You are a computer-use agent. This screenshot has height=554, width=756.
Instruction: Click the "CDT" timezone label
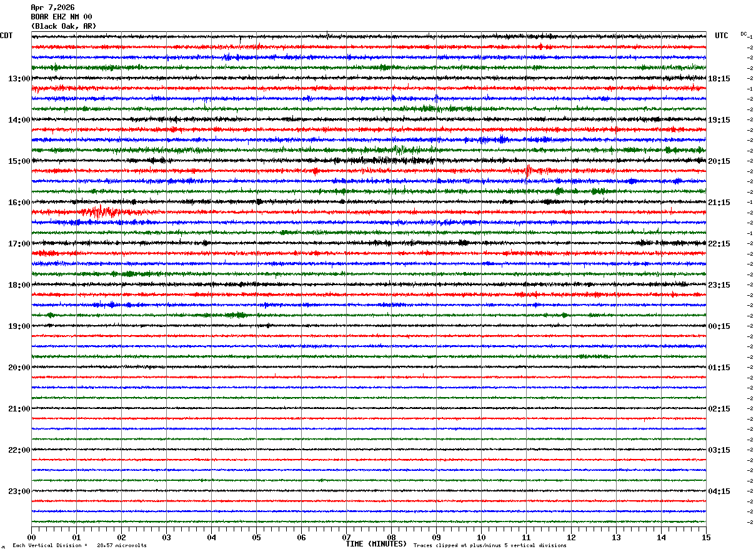[x=6, y=36]
